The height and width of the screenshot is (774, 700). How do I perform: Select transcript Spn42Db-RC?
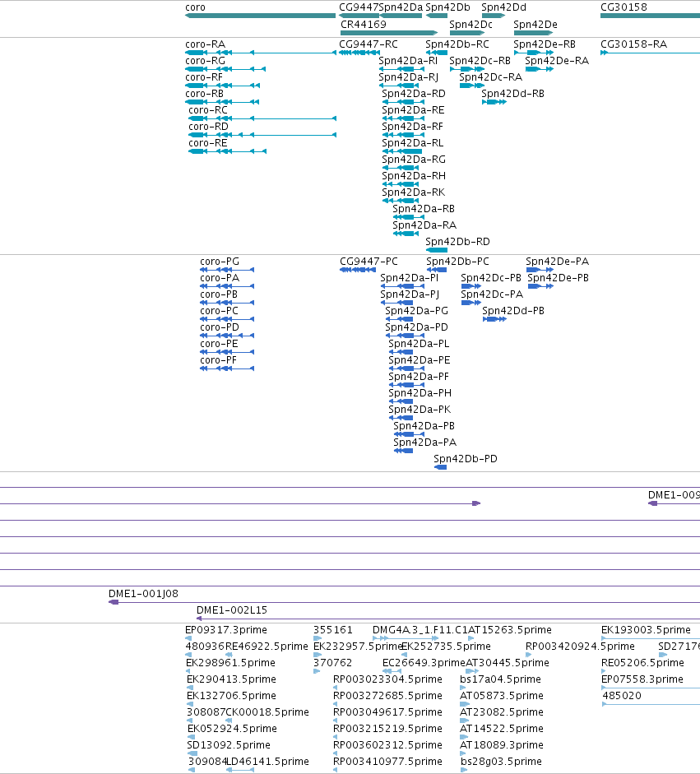tap(437, 53)
